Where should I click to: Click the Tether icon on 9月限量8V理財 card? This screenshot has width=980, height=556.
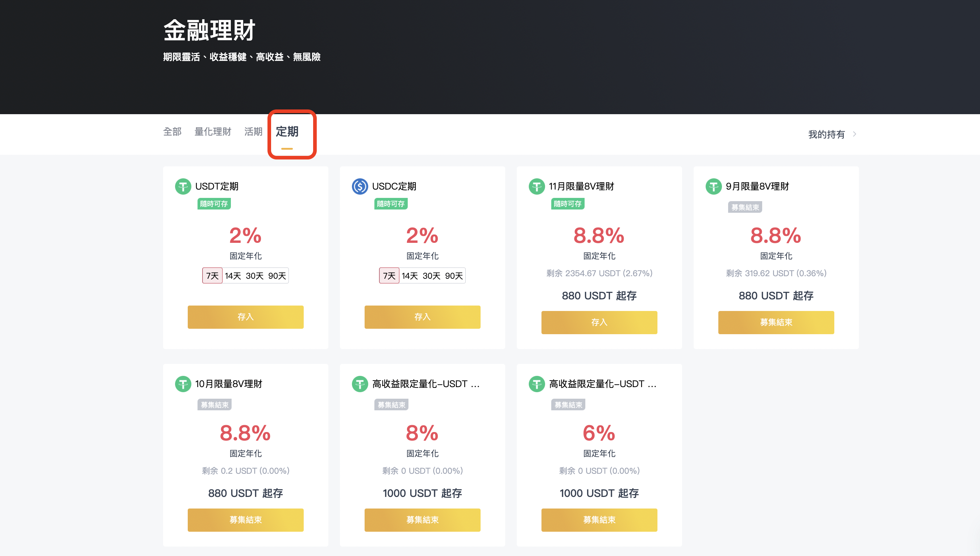pyautogui.click(x=713, y=187)
